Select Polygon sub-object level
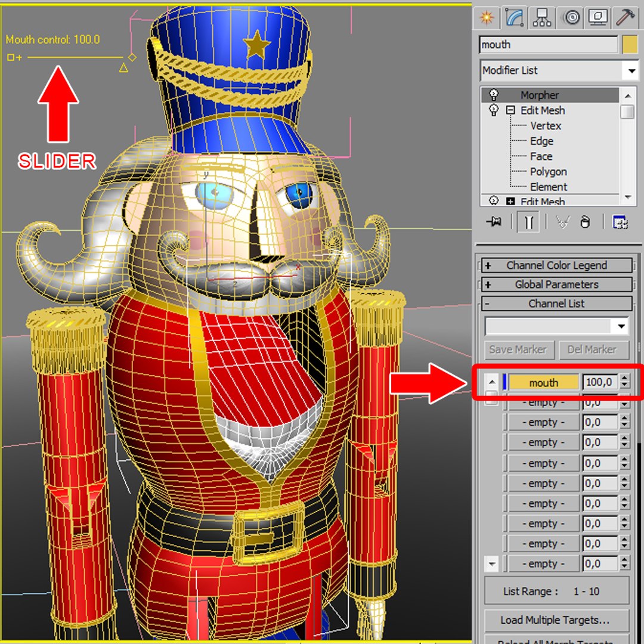 click(549, 172)
